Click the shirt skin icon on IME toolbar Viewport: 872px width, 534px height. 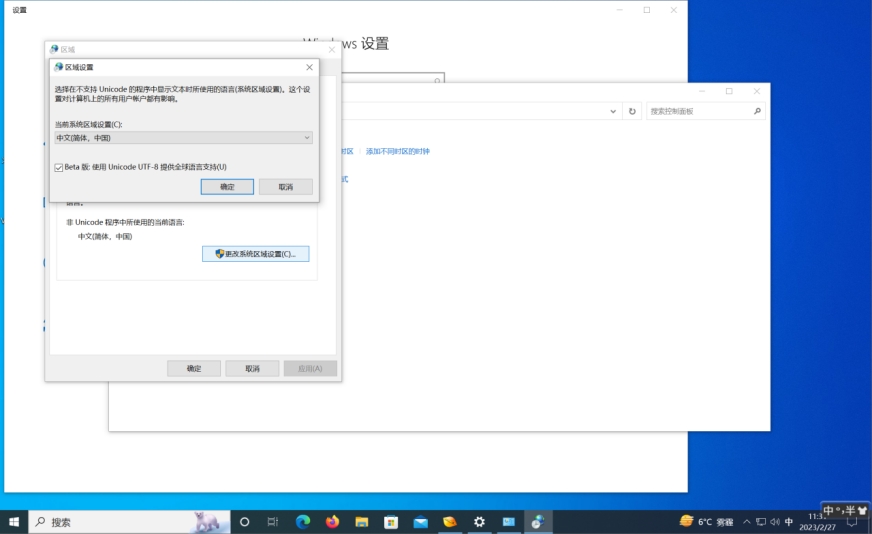click(862, 510)
